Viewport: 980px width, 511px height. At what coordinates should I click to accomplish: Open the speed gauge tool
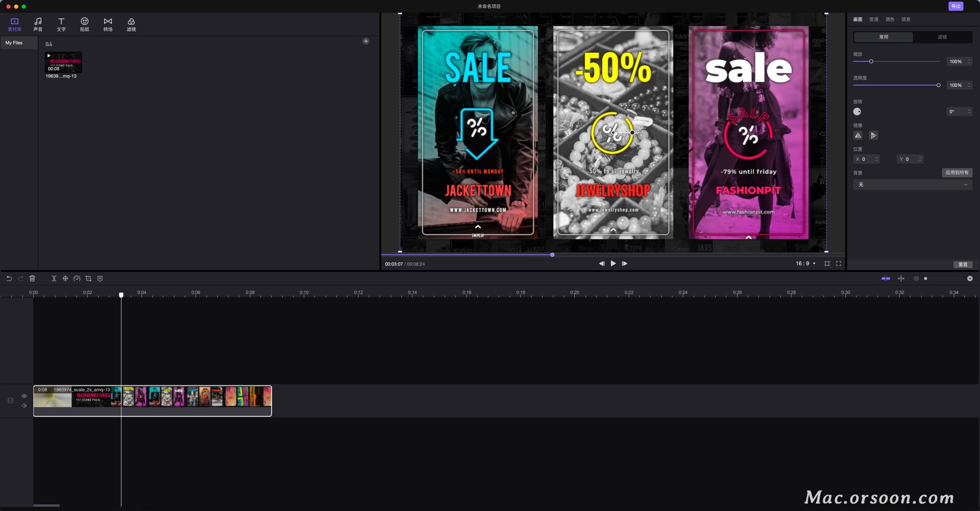77,279
